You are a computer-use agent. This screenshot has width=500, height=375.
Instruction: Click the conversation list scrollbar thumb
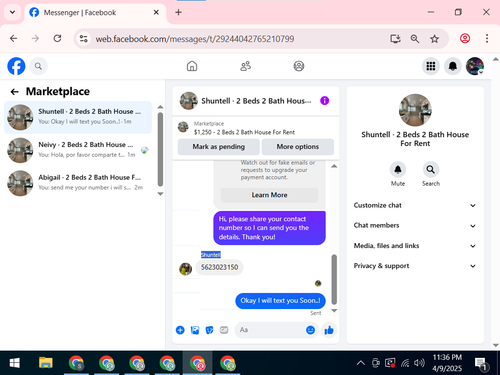tap(160, 149)
